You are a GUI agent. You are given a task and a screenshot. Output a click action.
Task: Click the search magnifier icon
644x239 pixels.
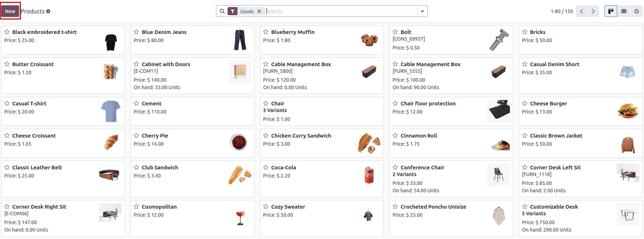(222, 11)
